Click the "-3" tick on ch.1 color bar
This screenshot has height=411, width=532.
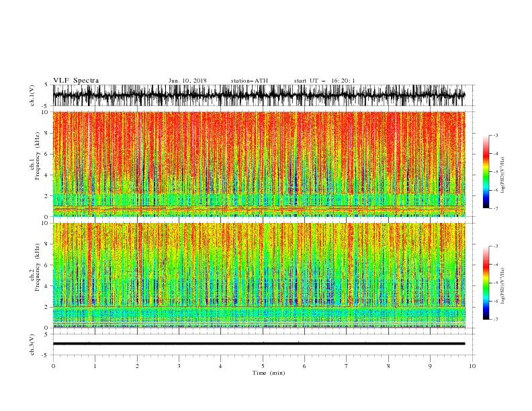496,135
